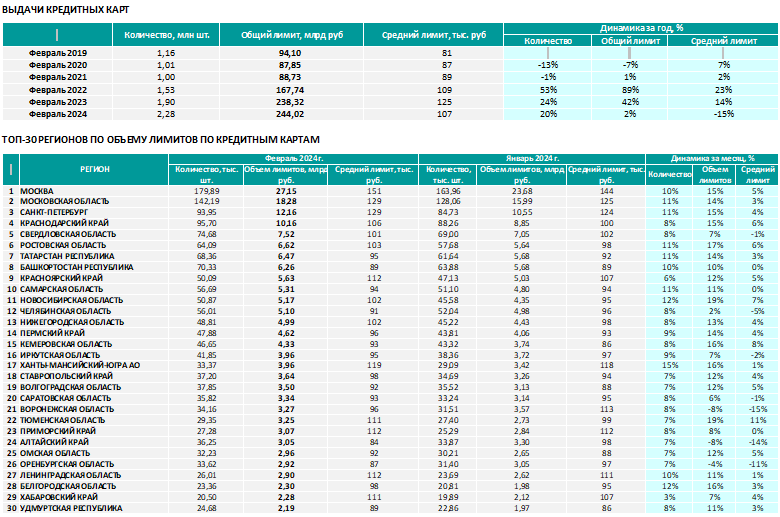Select the "Динамика за год, %" header cell
This screenshot has width=780, height=517.
641,28
